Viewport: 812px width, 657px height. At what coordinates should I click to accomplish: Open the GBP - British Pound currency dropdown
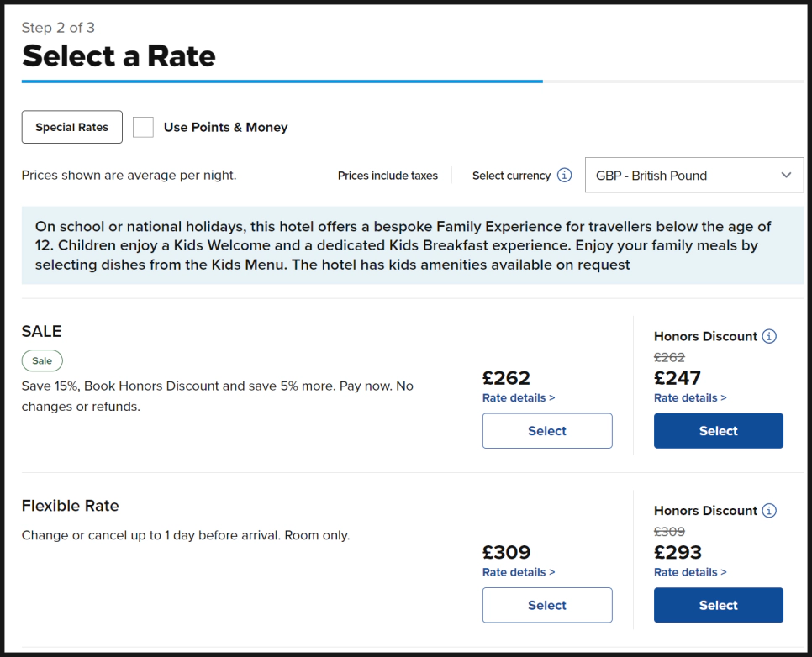point(693,176)
